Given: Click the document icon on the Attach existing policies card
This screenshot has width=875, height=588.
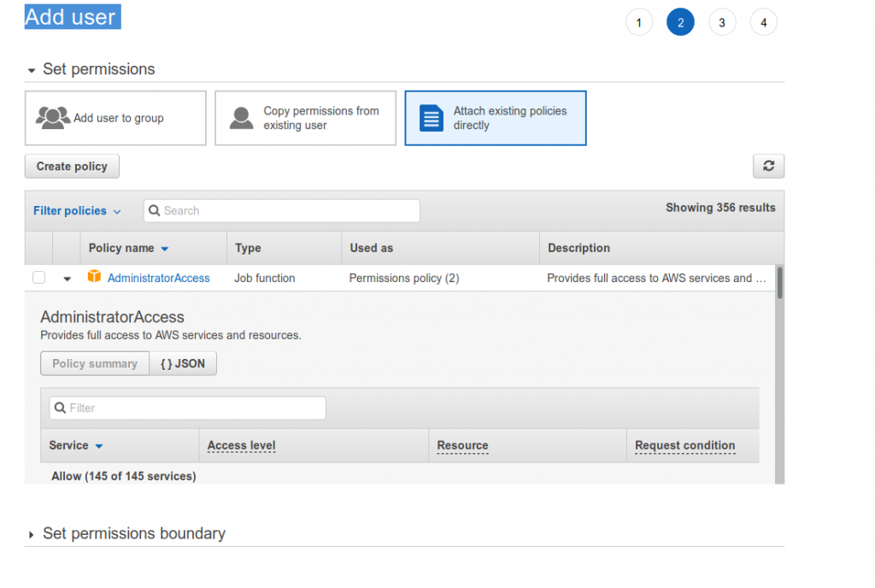Looking at the screenshot, I should coord(431,118).
